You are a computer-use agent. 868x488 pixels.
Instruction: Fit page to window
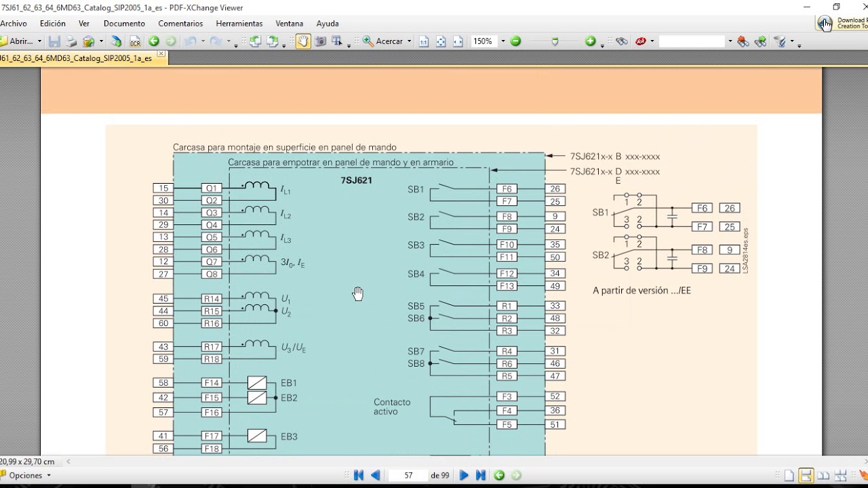click(x=441, y=41)
